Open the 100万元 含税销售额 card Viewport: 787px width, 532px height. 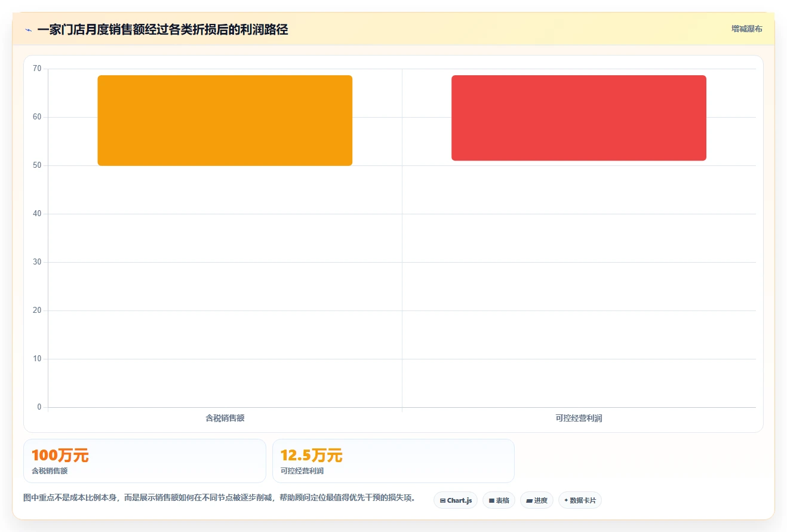point(145,461)
